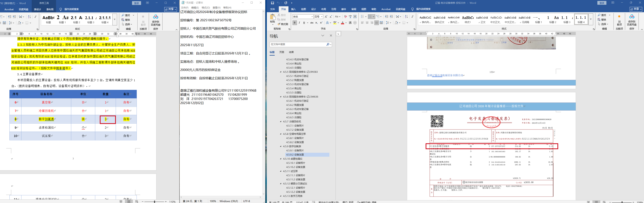Expand styles gallery in right Word ribbon
The image size is (644, 203).
click(591, 19)
